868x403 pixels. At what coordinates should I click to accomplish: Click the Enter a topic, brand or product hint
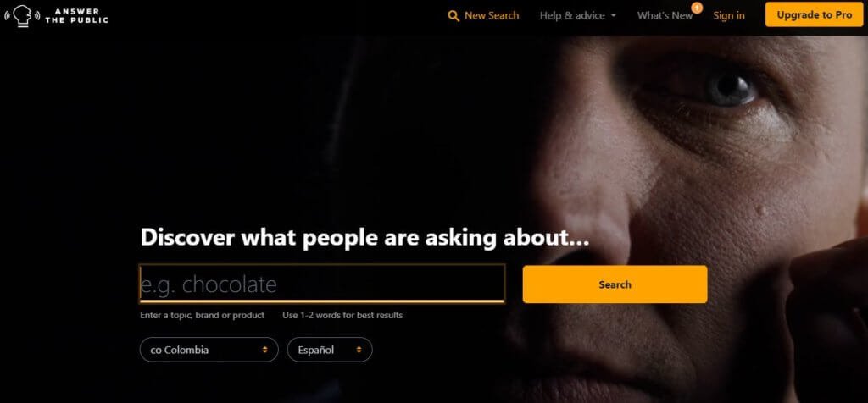click(202, 315)
